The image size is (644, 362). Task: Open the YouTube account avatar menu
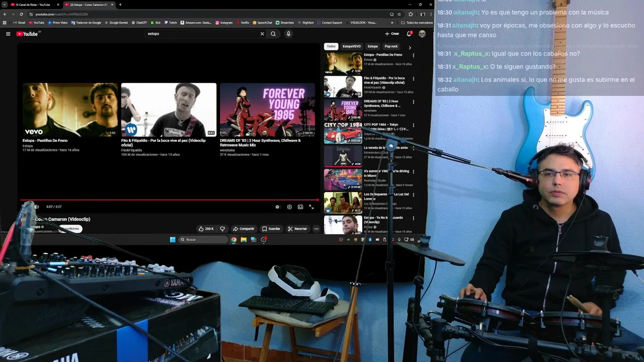pos(422,34)
